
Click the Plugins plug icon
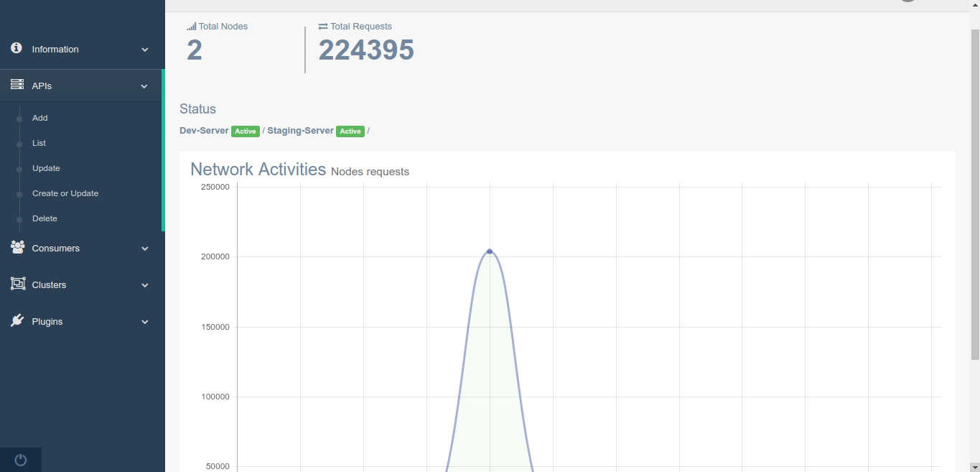pyautogui.click(x=17, y=320)
